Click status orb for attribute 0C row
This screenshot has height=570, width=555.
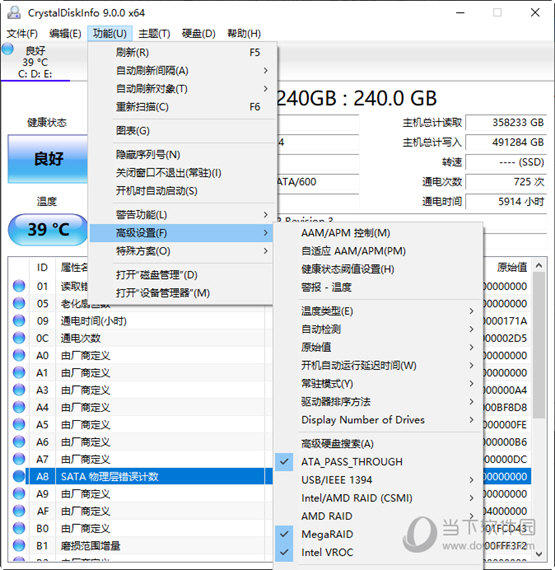click(x=19, y=338)
